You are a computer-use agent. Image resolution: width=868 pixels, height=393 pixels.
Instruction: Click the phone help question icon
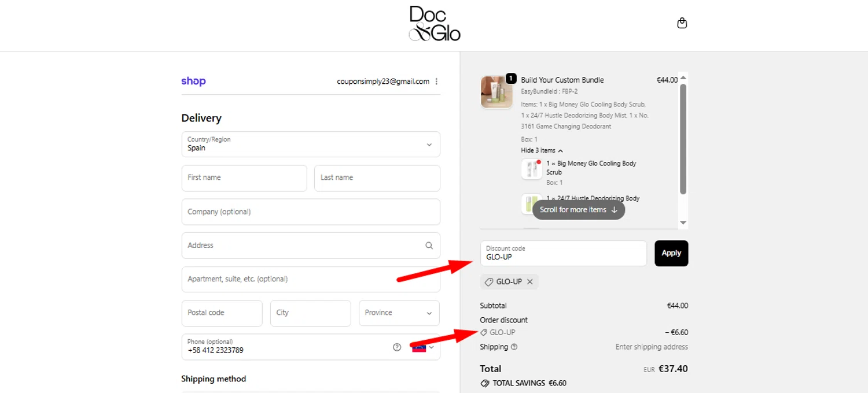click(397, 347)
